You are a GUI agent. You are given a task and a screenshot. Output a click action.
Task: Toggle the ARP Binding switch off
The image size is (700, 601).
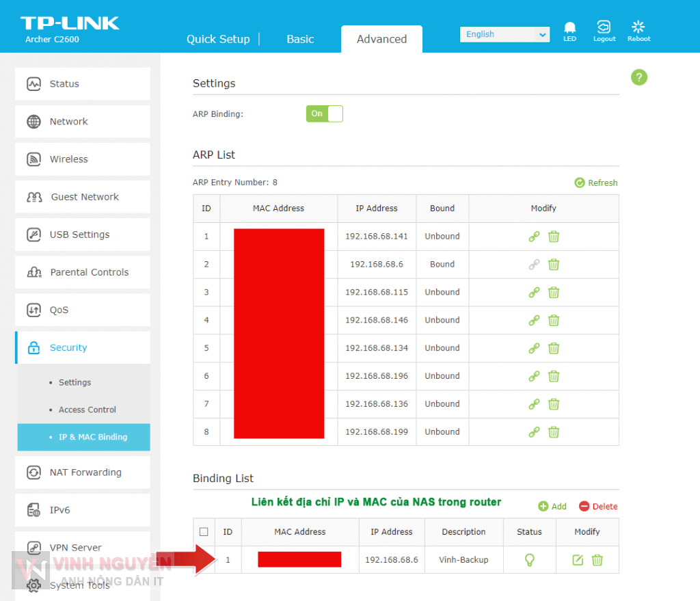(324, 113)
